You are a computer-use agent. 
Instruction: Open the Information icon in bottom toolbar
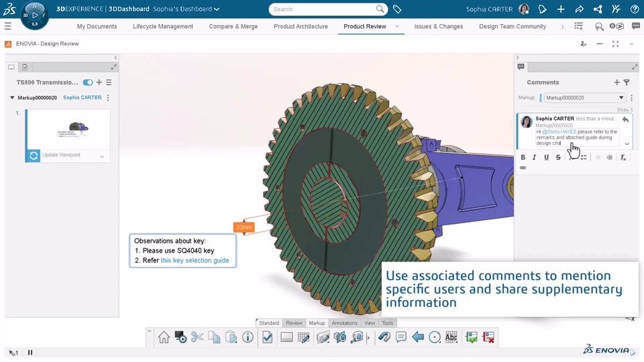(x=248, y=337)
